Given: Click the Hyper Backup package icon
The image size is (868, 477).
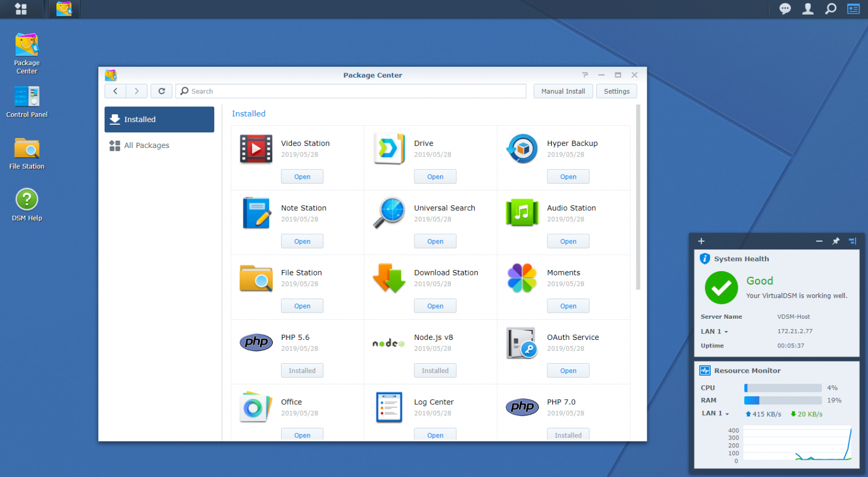Looking at the screenshot, I should point(522,149).
